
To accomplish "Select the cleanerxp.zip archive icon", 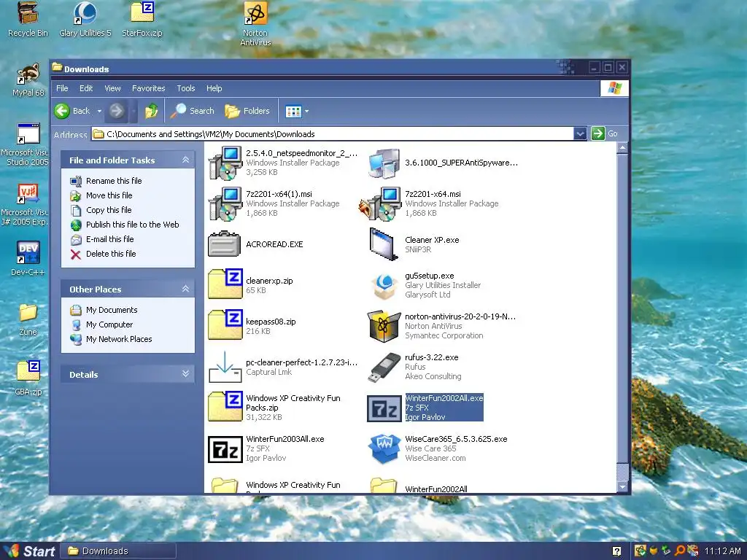I will click(225, 284).
